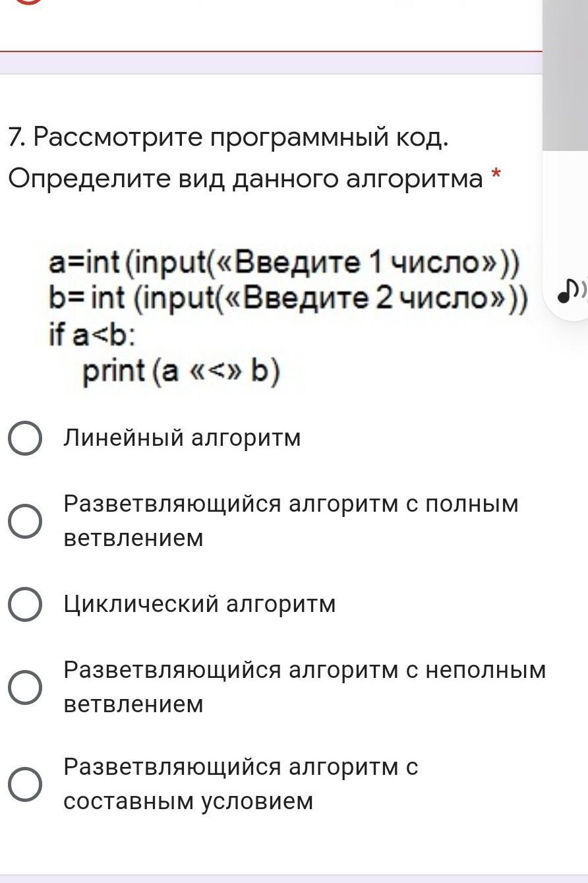The image size is (588, 883).
Task: Tap the music note sound icon
Action: coord(567,289)
